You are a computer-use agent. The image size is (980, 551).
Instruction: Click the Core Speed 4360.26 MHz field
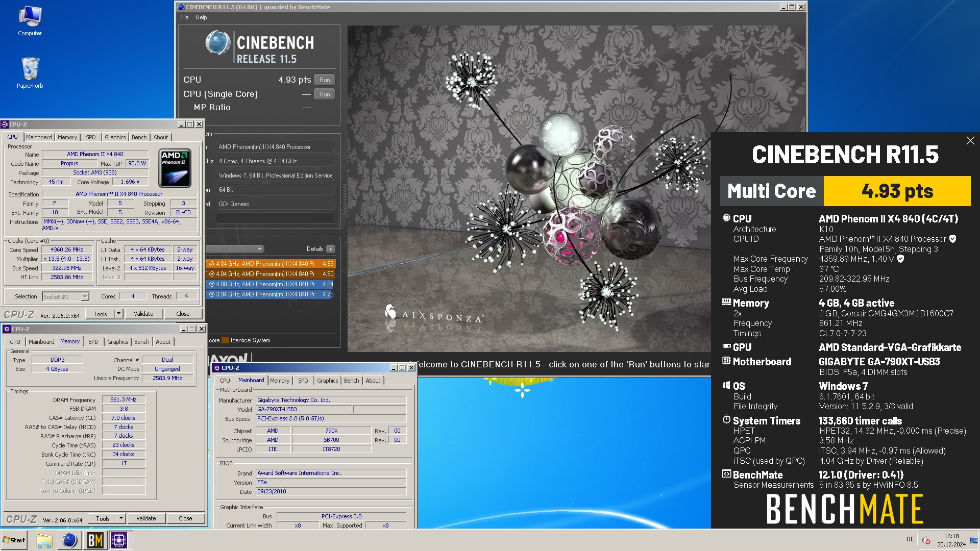tap(67, 249)
